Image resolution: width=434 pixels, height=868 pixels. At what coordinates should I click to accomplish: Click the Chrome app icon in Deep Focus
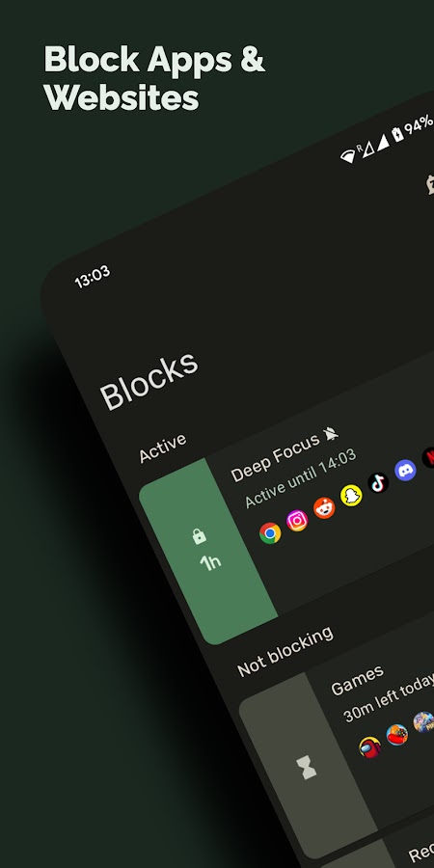pyautogui.click(x=270, y=533)
